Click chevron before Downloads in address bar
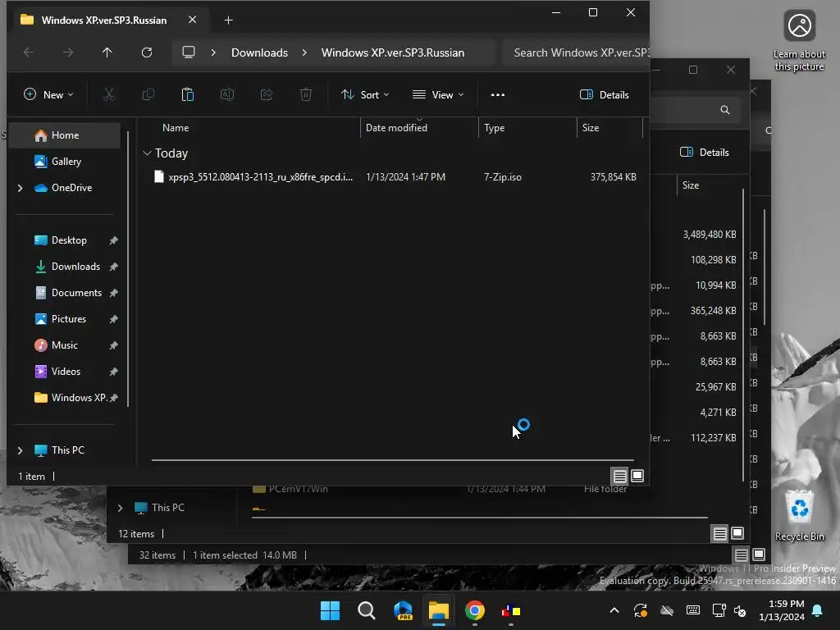Viewport: 840px width, 630px height. (213, 52)
